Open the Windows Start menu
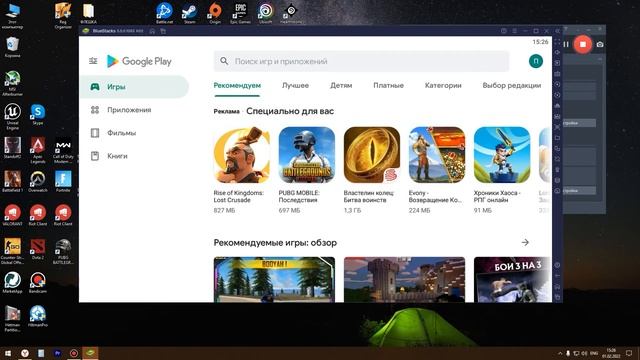 click(x=8, y=353)
